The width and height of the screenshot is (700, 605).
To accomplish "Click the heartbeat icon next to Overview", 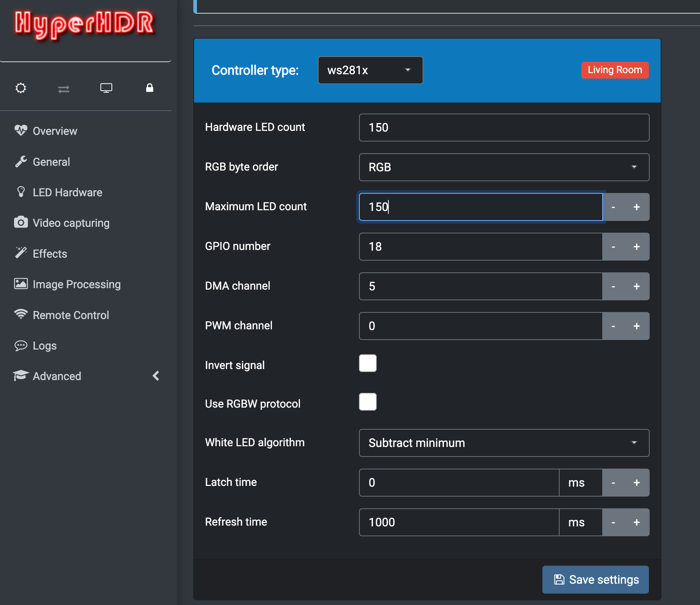I will 21,130.
